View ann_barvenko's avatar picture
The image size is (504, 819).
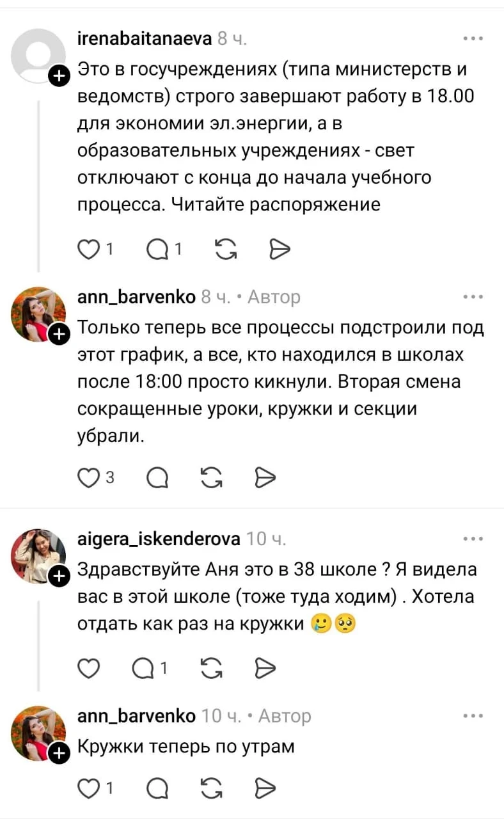click(x=38, y=314)
